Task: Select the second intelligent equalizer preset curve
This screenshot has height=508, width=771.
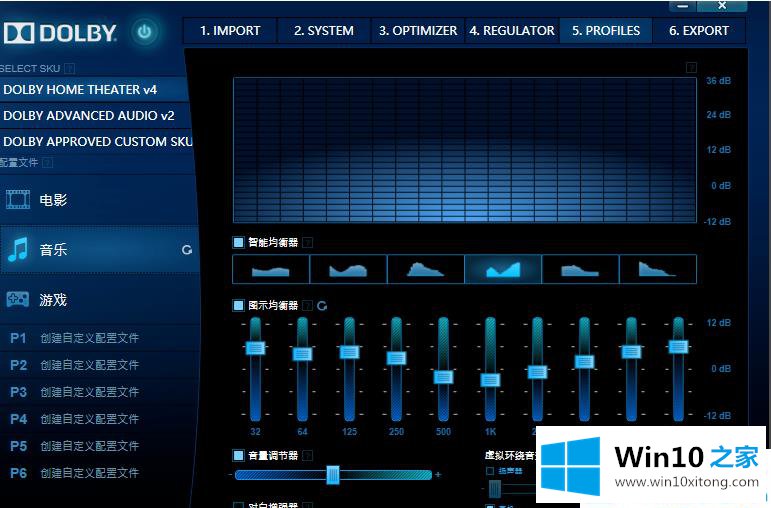Action: (x=348, y=269)
